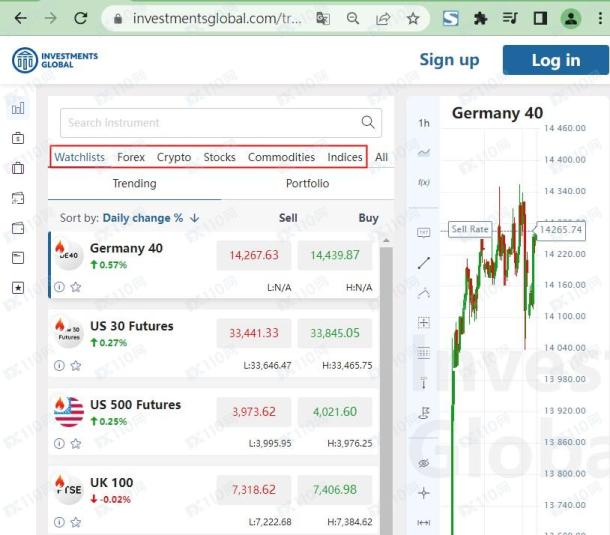Show info for Germany 40
The height and width of the screenshot is (535, 610).
click(59, 287)
